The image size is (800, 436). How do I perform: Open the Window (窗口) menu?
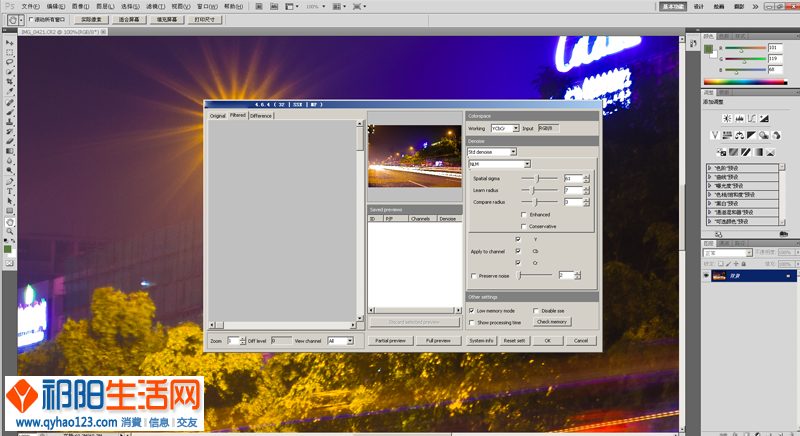pyautogui.click(x=207, y=7)
